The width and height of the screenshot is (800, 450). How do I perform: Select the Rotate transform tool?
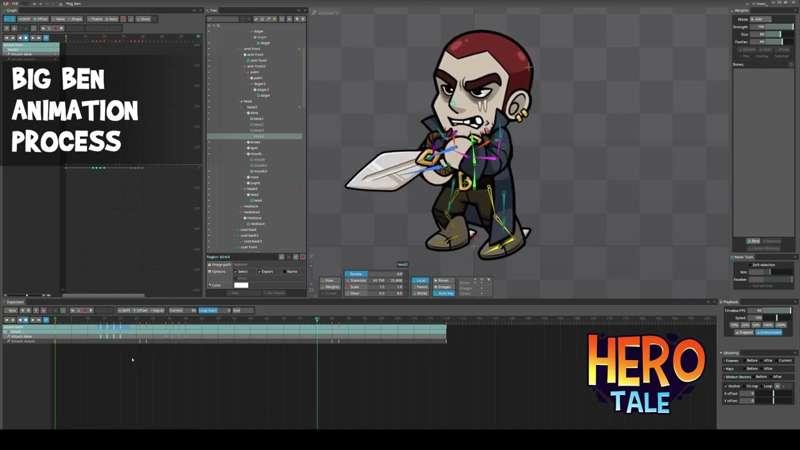pyautogui.click(x=356, y=274)
